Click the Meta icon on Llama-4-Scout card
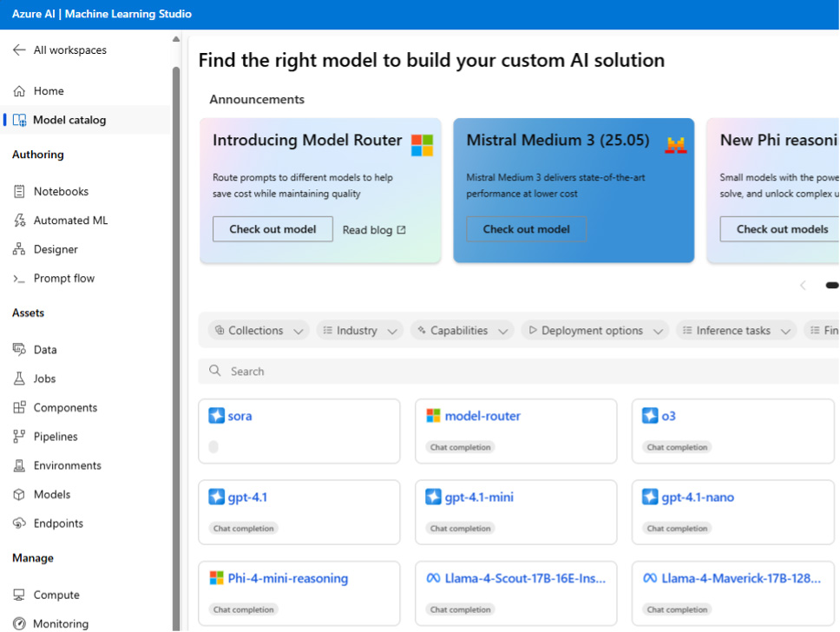The height and width of the screenshot is (632, 840). coord(433,578)
